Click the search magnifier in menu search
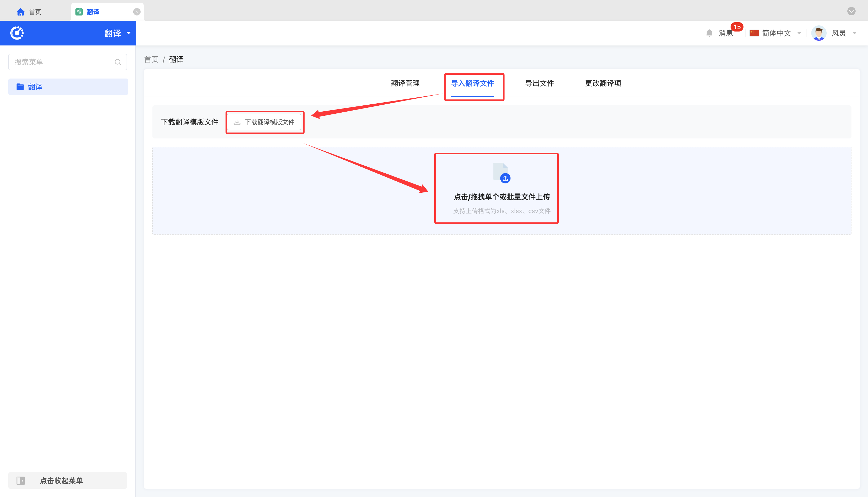The height and width of the screenshot is (497, 868). click(x=118, y=62)
